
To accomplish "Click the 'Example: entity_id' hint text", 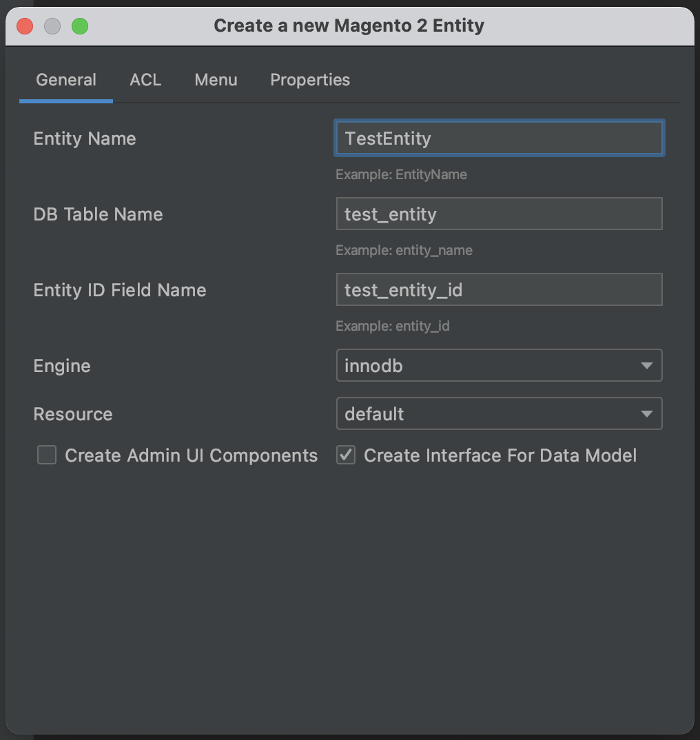I will tap(393, 326).
